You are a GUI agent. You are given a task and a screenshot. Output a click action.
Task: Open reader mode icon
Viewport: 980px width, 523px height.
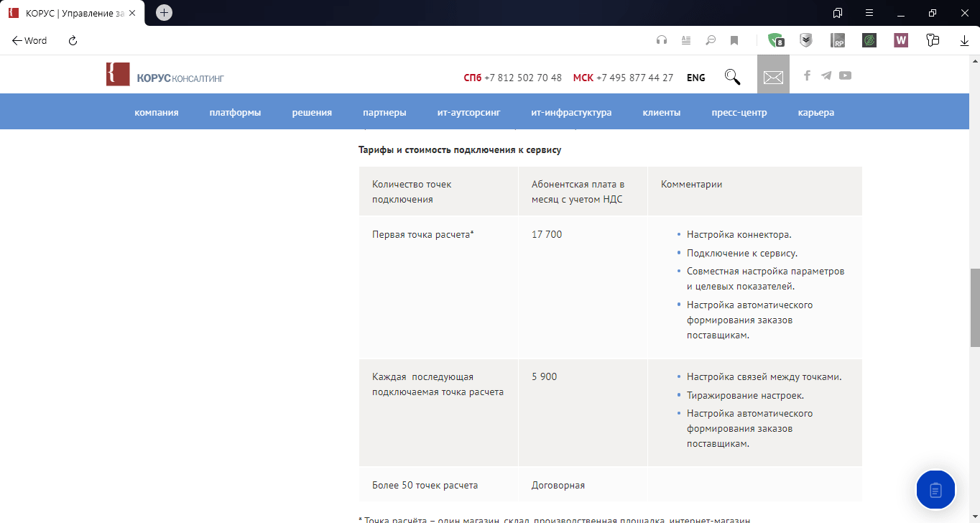tap(686, 40)
